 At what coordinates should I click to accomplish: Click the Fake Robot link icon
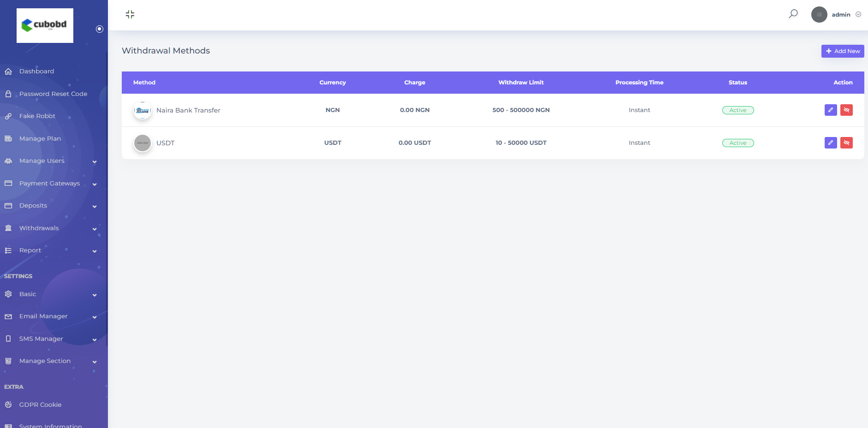coord(8,116)
